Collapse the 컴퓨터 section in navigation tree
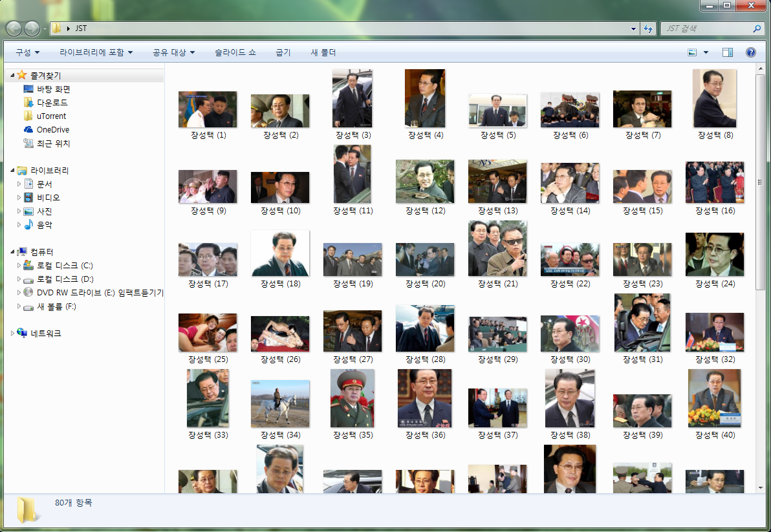Screen dimensions: 771x532 [x=14, y=251]
